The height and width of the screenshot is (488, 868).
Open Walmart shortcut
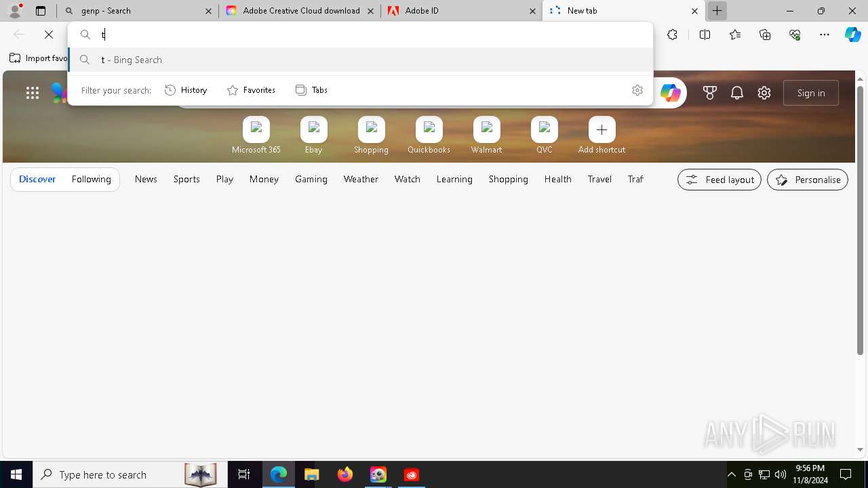pos(487,136)
